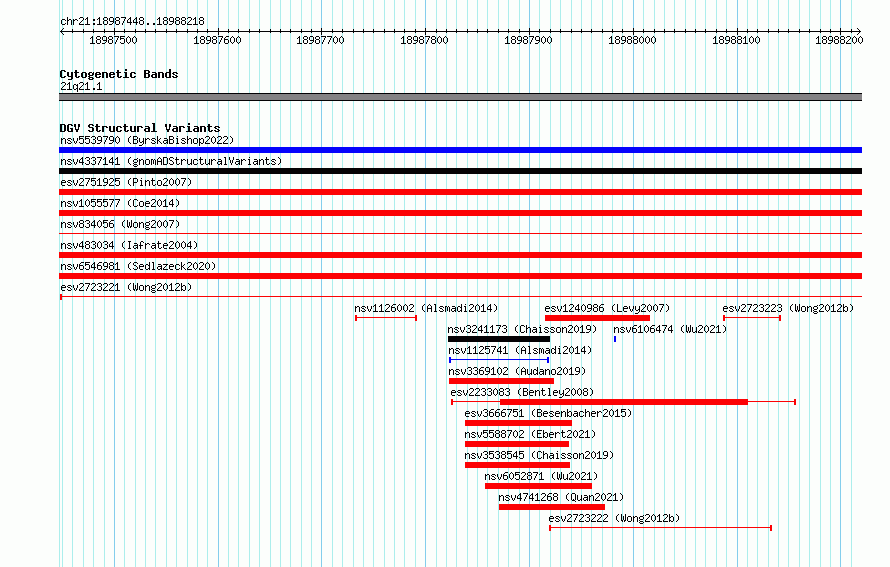The width and height of the screenshot is (890, 567).
Task: Select the blue nsv1125741 interval line
Action: pos(499,360)
